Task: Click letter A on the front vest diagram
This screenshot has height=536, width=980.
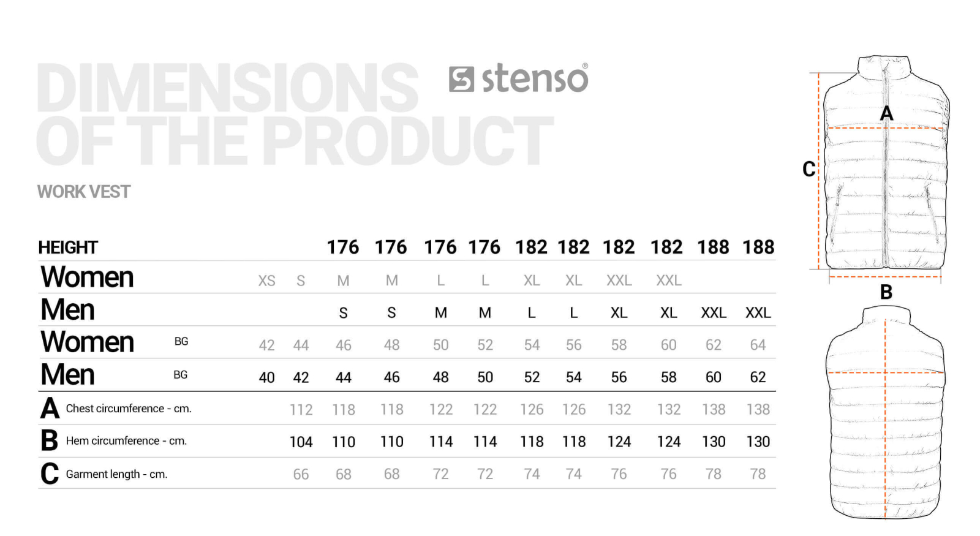Action: (x=886, y=114)
